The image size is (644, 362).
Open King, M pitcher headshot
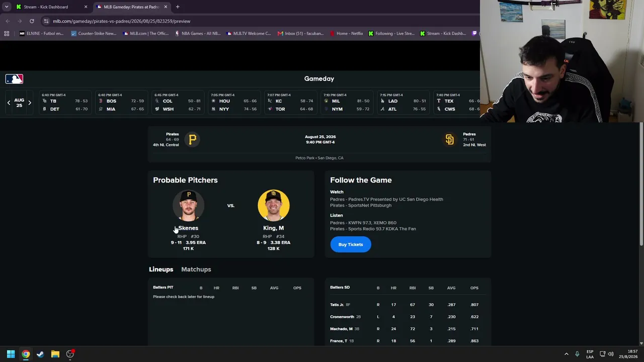point(273,205)
